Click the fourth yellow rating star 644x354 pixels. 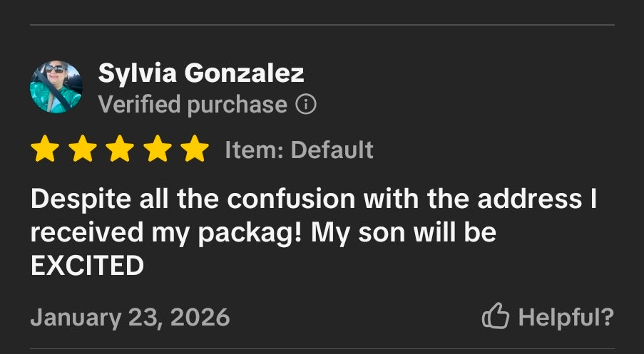click(x=158, y=148)
